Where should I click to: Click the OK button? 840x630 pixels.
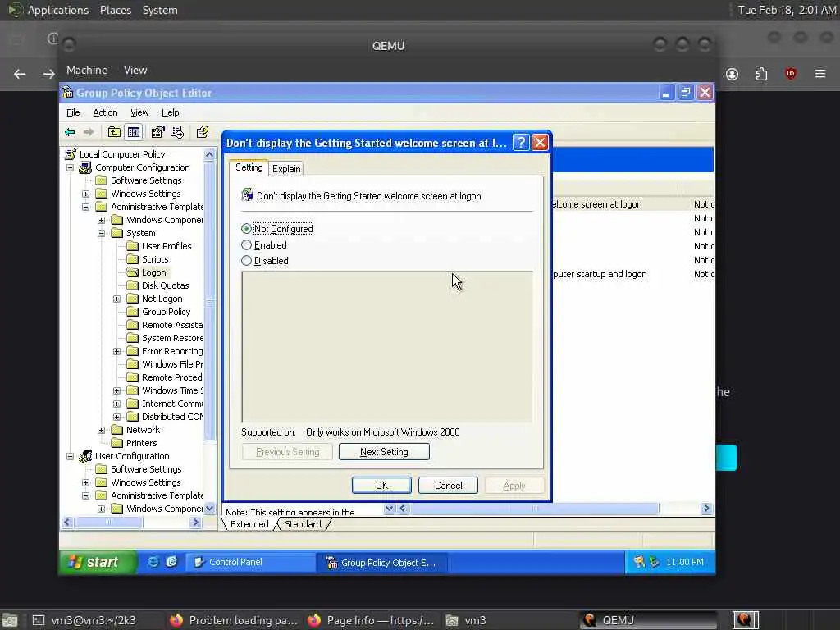click(x=381, y=486)
